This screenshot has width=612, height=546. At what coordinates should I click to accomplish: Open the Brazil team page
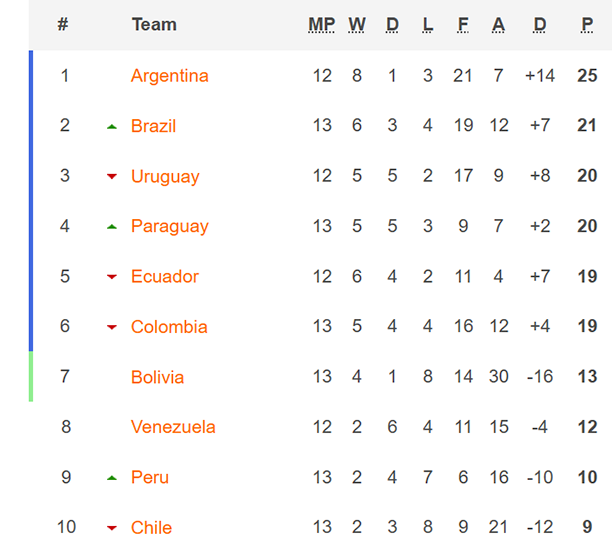[153, 126]
